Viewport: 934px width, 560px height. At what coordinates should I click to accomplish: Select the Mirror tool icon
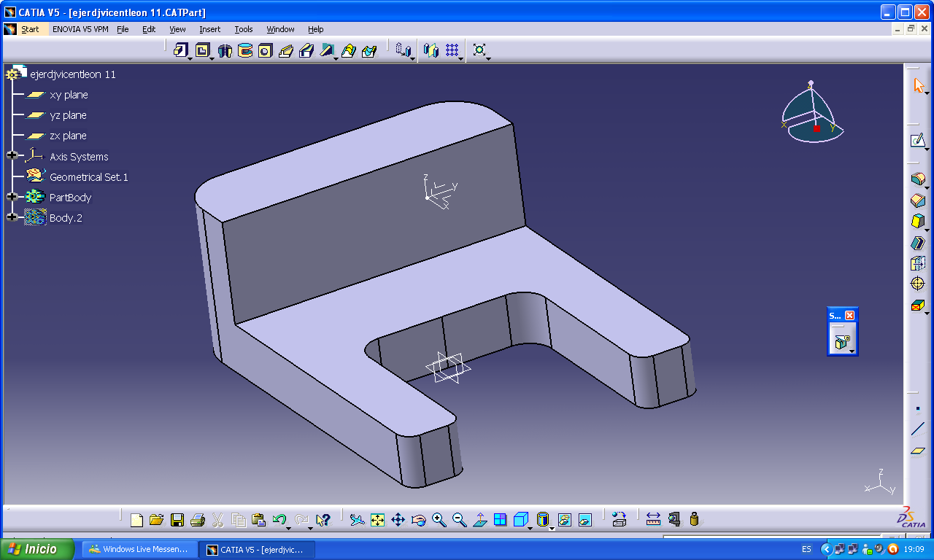coord(431,50)
